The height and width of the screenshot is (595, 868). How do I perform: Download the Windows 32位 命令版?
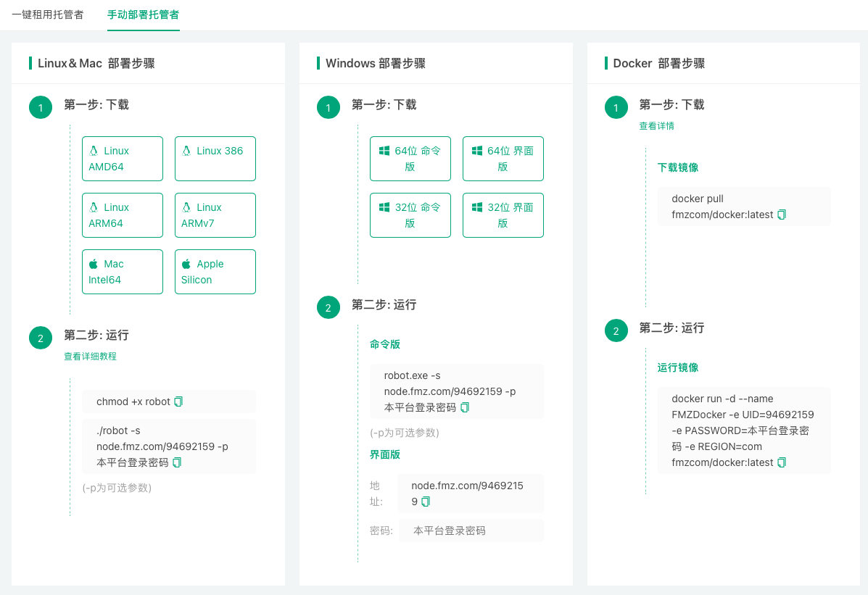coord(410,215)
